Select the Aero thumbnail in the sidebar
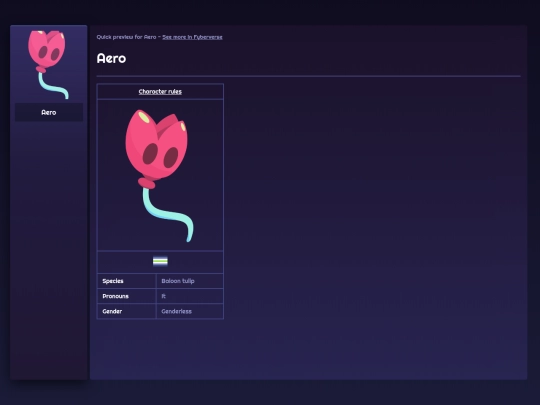 point(48,64)
